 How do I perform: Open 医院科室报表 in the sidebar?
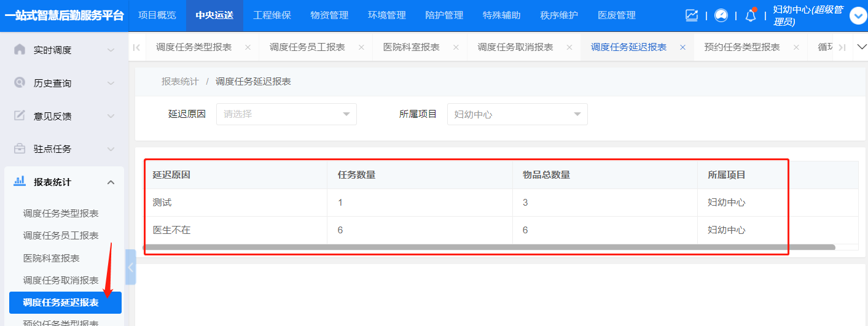(x=52, y=258)
